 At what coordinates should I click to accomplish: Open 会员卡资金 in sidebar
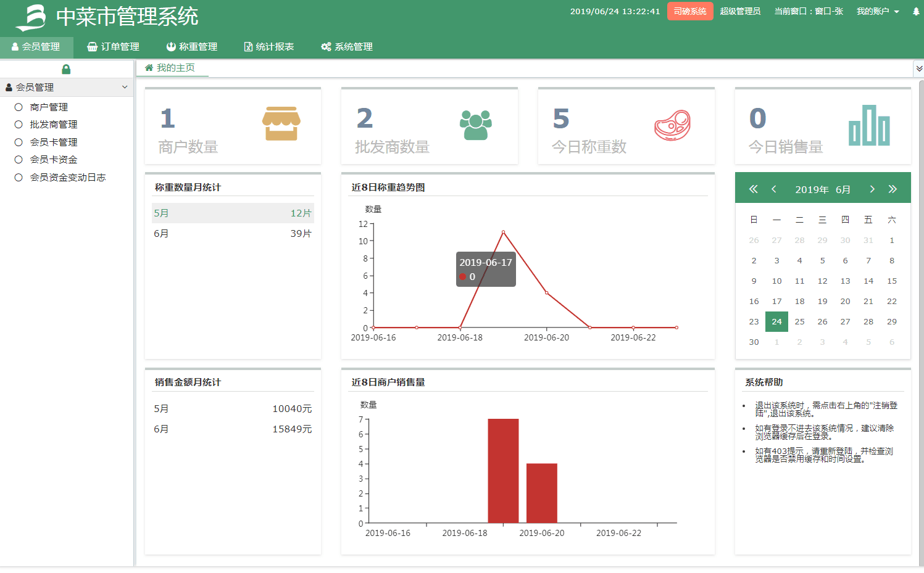coord(54,160)
